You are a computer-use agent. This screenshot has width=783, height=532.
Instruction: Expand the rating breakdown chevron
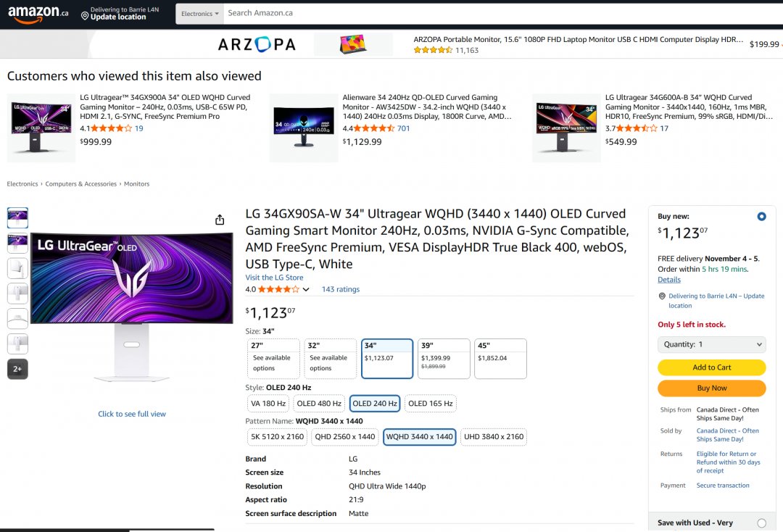pyautogui.click(x=306, y=289)
